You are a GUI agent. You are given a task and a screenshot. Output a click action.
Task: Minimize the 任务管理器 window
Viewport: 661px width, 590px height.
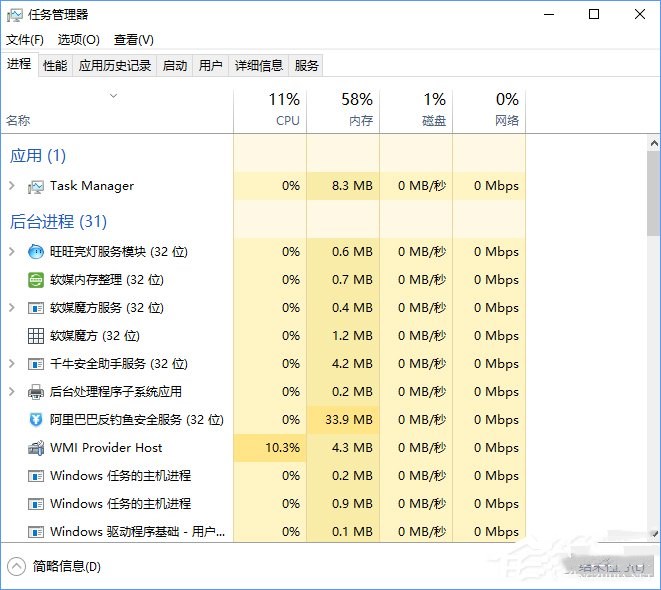(x=549, y=14)
